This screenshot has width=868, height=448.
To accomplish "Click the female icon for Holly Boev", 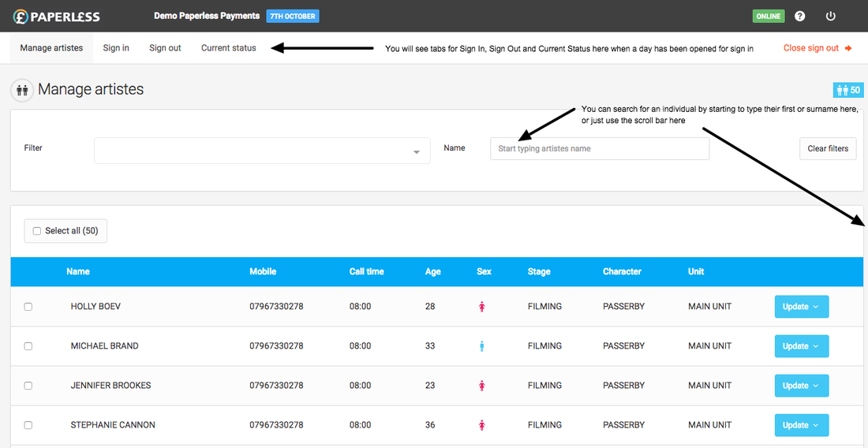I will (482, 307).
